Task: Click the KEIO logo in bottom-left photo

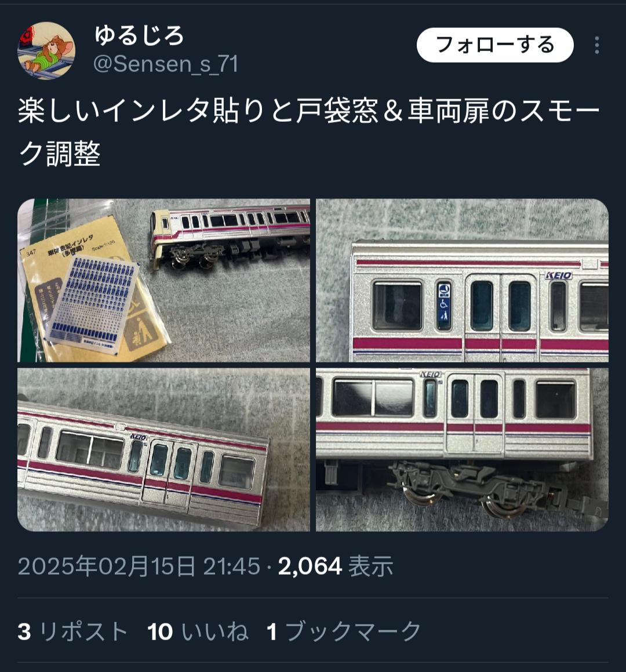Action: [x=139, y=437]
